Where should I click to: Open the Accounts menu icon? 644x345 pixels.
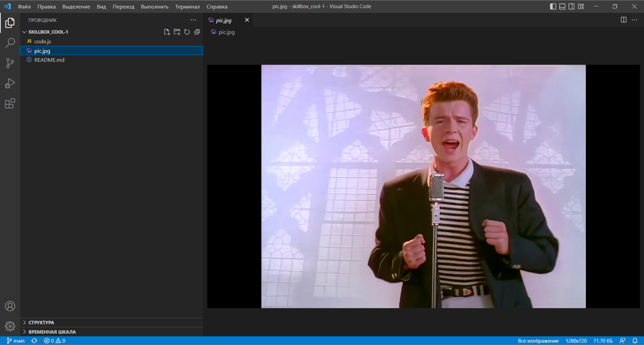pos(10,306)
